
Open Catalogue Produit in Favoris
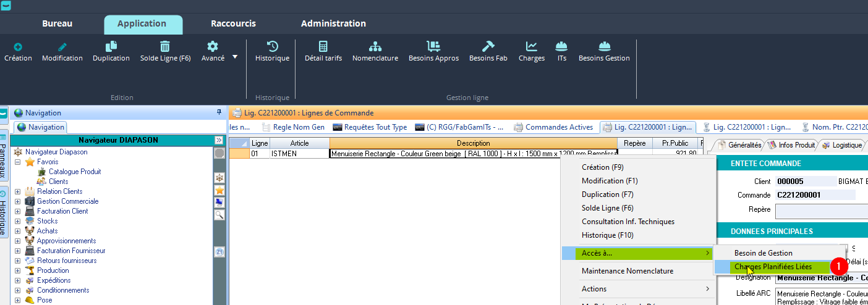pos(75,172)
